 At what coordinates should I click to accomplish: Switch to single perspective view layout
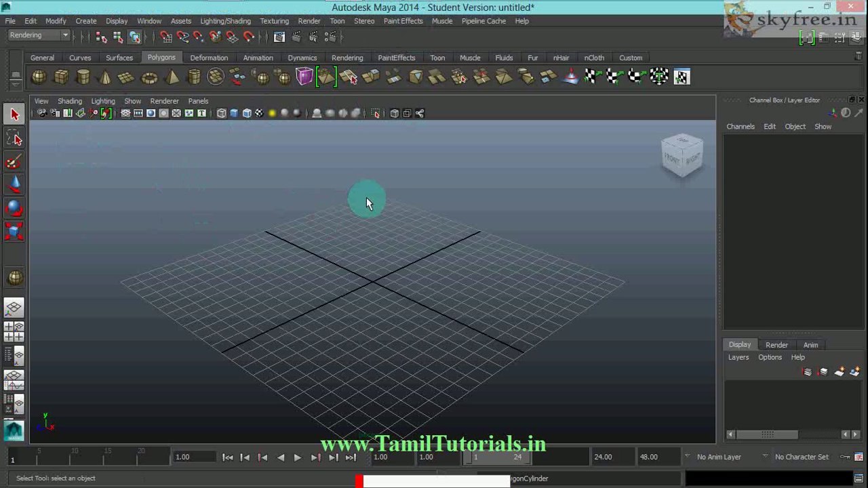pos(14,308)
